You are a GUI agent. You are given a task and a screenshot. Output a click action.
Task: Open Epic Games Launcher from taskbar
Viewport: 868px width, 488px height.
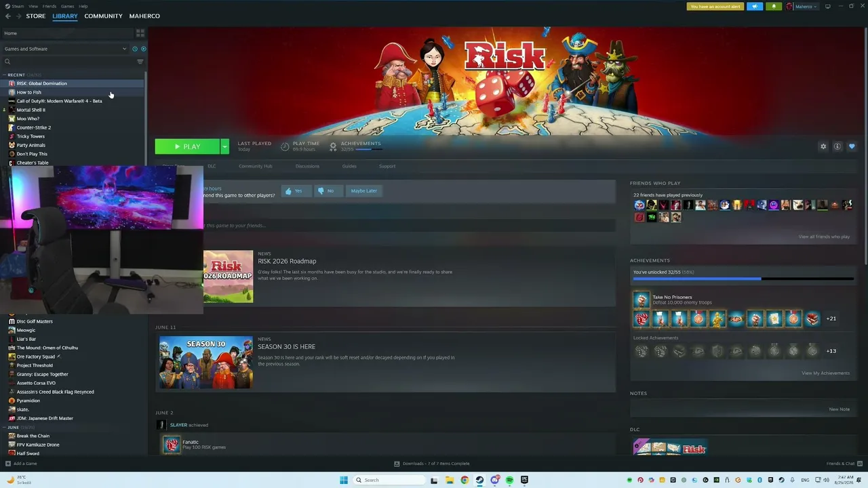click(x=524, y=480)
